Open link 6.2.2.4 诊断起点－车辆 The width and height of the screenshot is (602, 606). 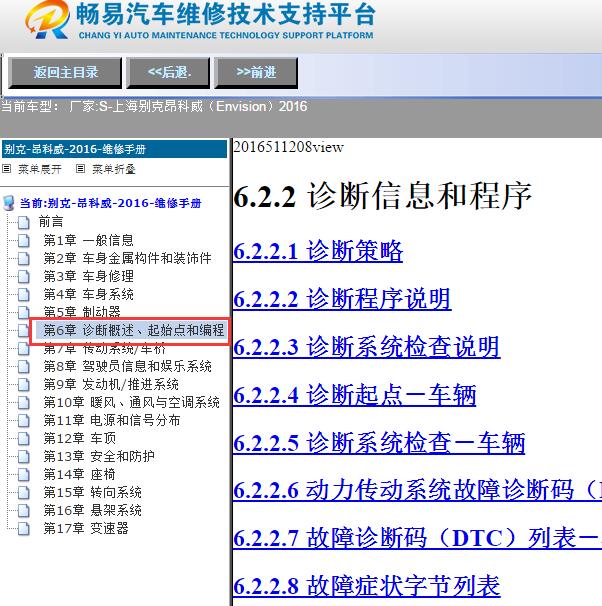click(355, 395)
